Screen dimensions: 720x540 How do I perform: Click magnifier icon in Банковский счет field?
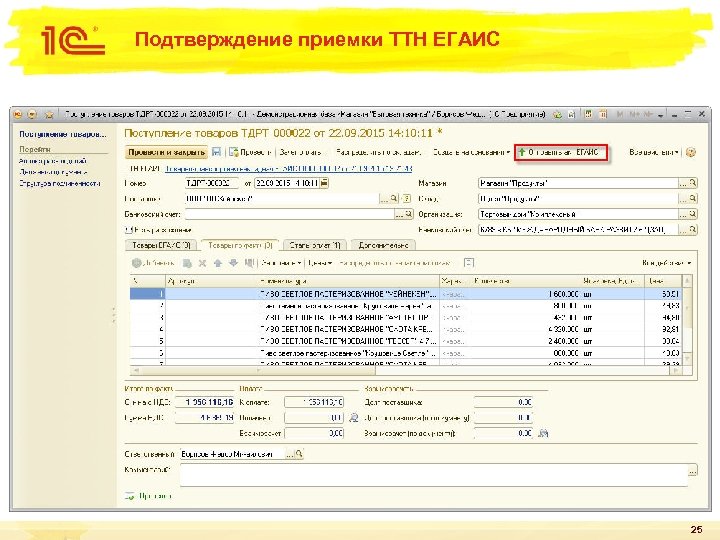(x=408, y=214)
